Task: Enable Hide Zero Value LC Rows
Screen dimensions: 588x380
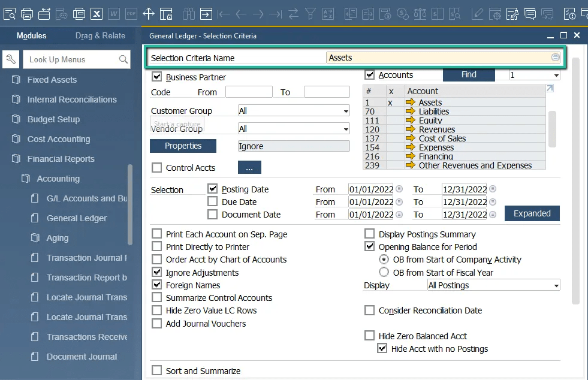Action: coord(156,311)
